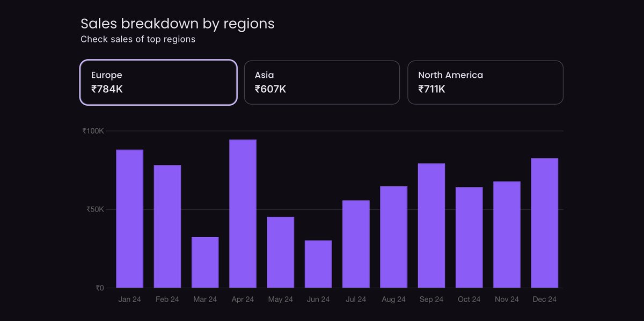The image size is (644, 321).
Task: Select the Jul 24 sales bar
Action: tap(356, 244)
